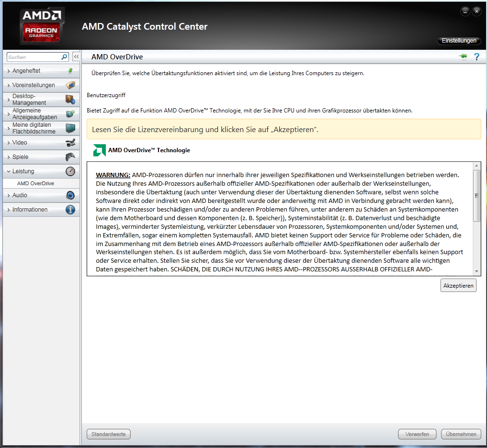This screenshot has height=448, width=487.
Task: Open the Video menu label
Action: pos(20,143)
